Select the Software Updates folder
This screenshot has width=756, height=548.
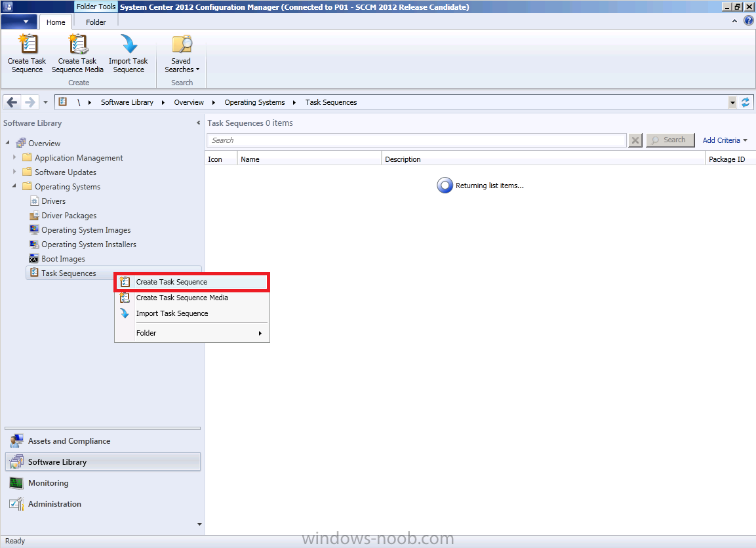coord(66,172)
